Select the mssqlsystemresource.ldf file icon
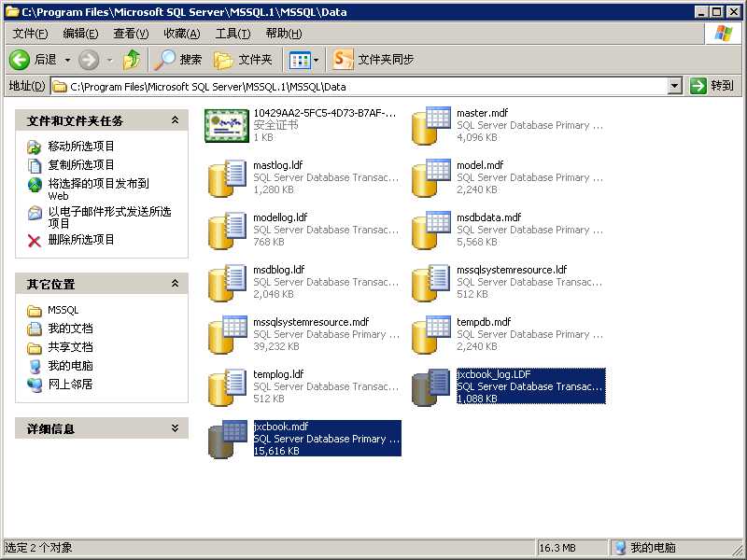The width and height of the screenshot is (747, 560). click(431, 283)
